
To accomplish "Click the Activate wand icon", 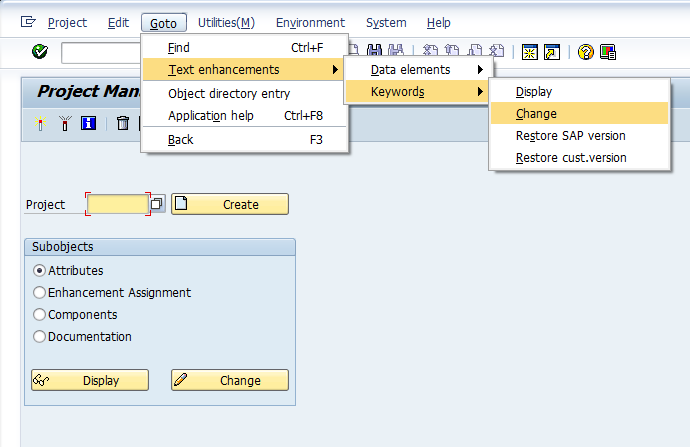I will click(40, 123).
